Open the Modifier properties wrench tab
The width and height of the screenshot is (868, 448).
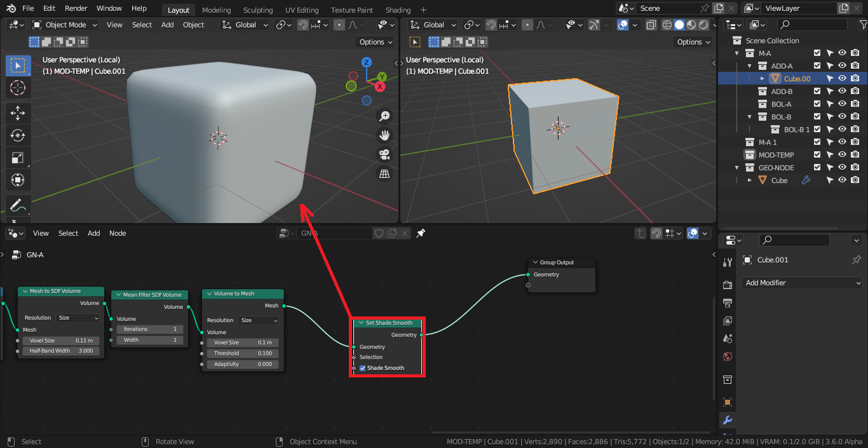pyautogui.click(x=728, y=420)
